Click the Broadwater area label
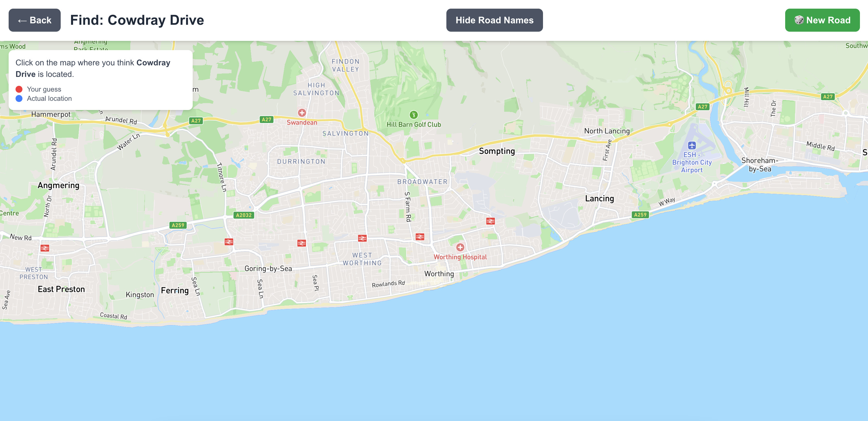 [422, 182]
